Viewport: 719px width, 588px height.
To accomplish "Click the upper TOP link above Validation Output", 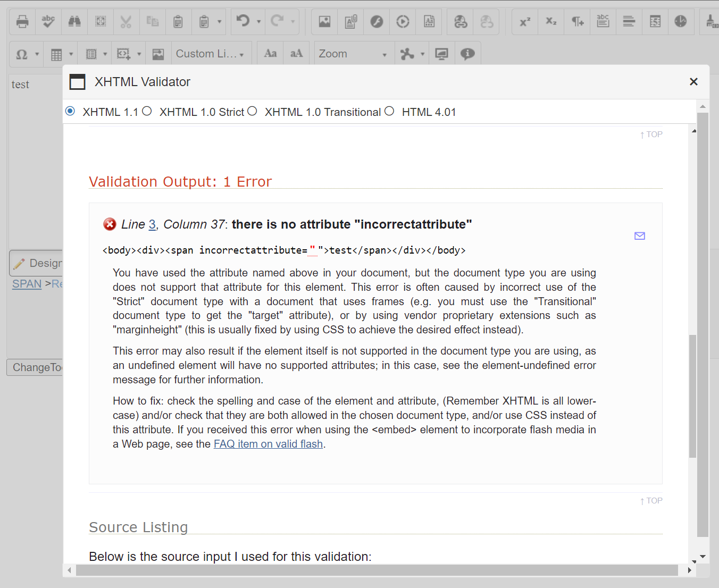I will tap(651, 135).
